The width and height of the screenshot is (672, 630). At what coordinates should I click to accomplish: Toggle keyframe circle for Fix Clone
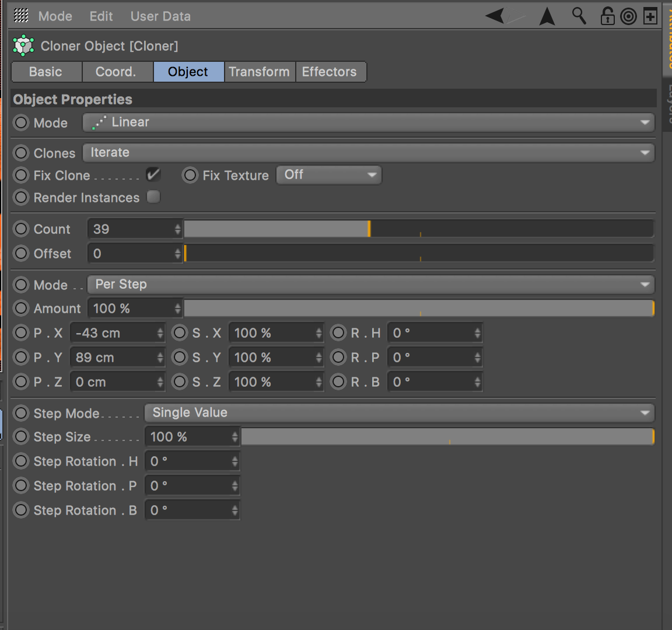click(20, 175)
